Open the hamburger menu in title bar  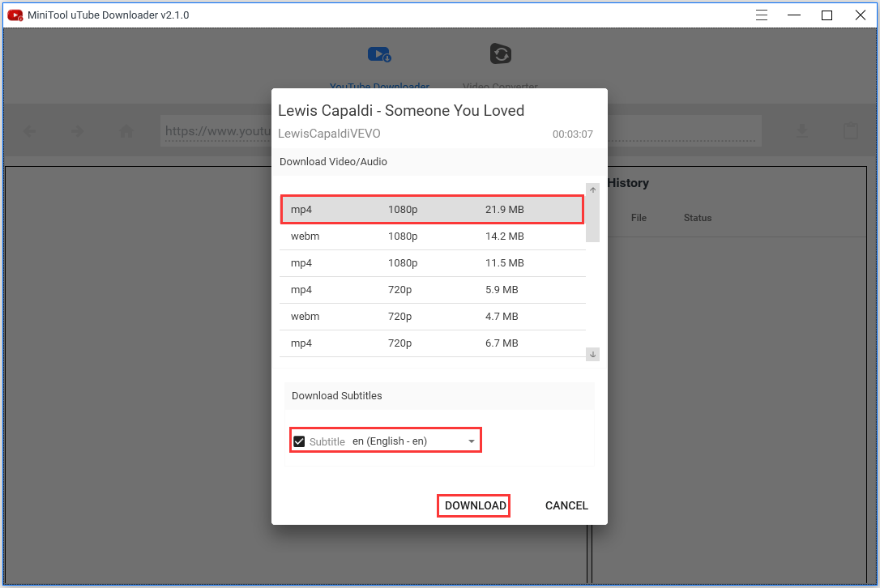[761, 15]
